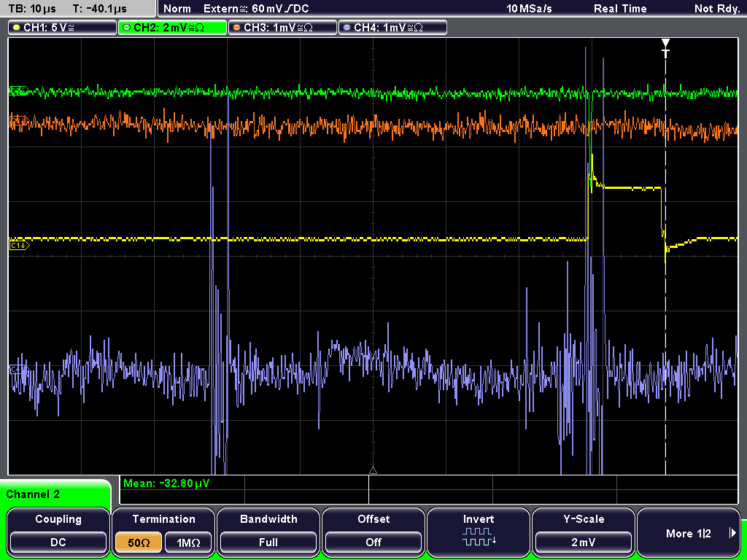The height and width of the screenshot is (560, 747).
Task: Click the Mean: -32.80 µV measurement
Action: pyautogui.click(x=166, y=483)
